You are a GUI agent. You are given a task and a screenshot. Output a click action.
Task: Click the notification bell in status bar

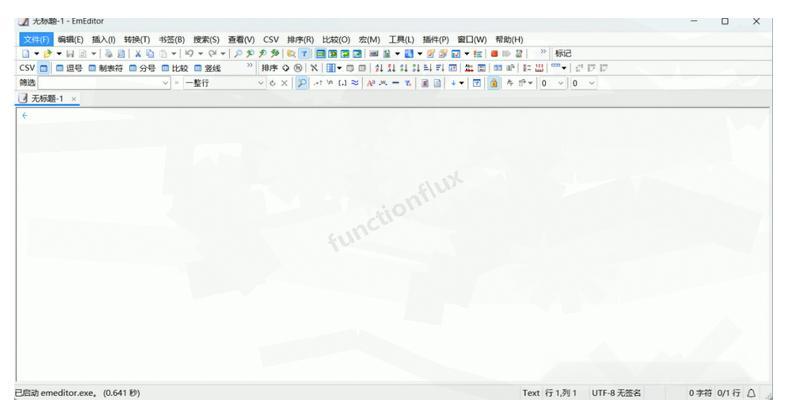(751, 393)
